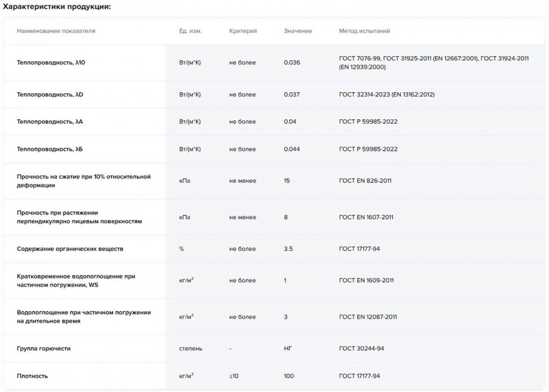Click the 'ГОСТ EN 826-2011' test method

pyautogui.click(x=365, y=181)
